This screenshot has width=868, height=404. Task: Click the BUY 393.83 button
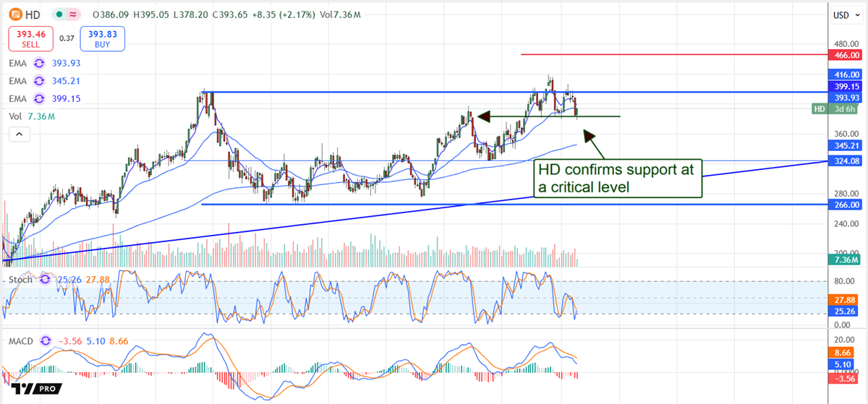click(103, 38)
